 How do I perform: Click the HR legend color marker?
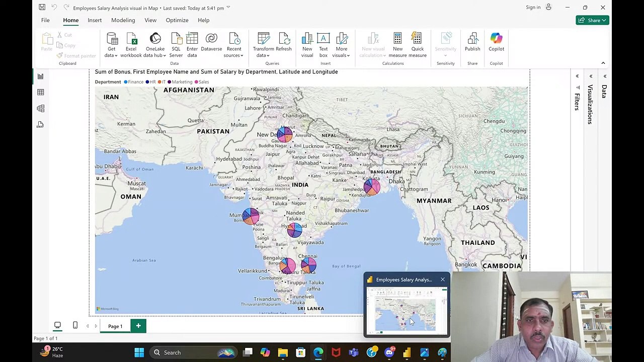click(x=147, y=82)
